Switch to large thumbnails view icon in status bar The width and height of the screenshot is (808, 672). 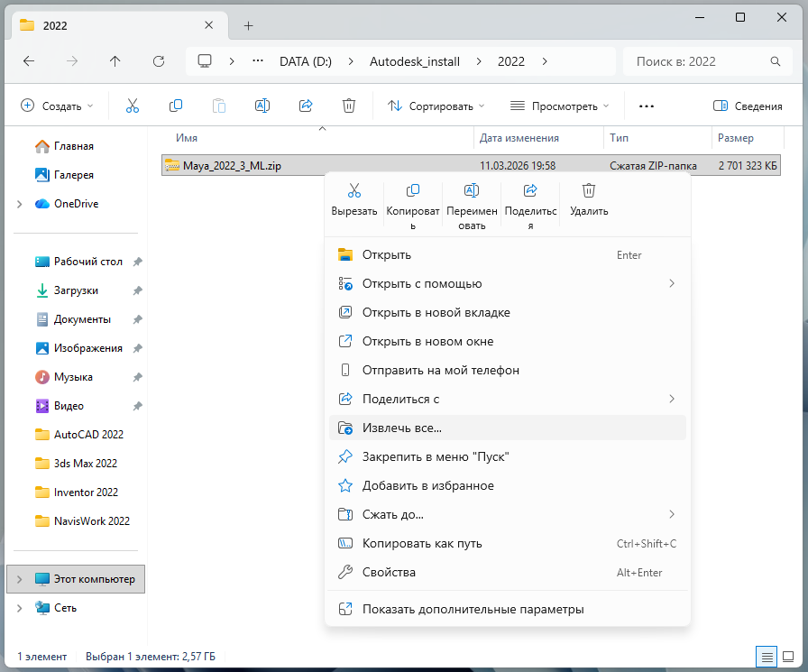point(788,657)
